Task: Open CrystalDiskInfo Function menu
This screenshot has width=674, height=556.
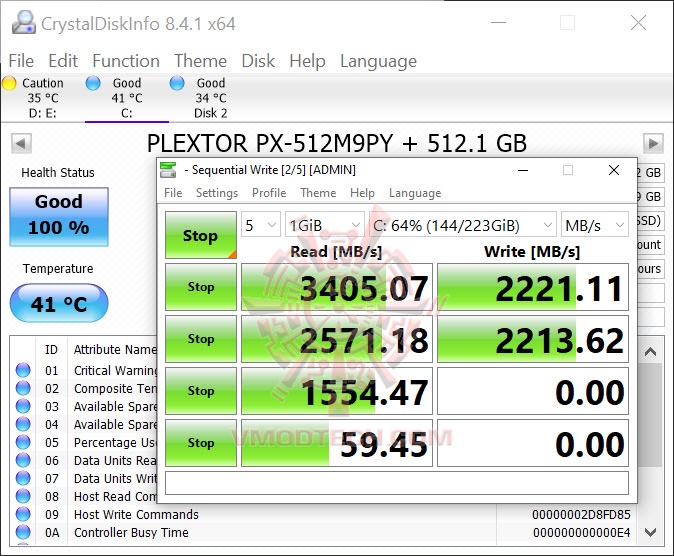Action: tap(126, 61)
